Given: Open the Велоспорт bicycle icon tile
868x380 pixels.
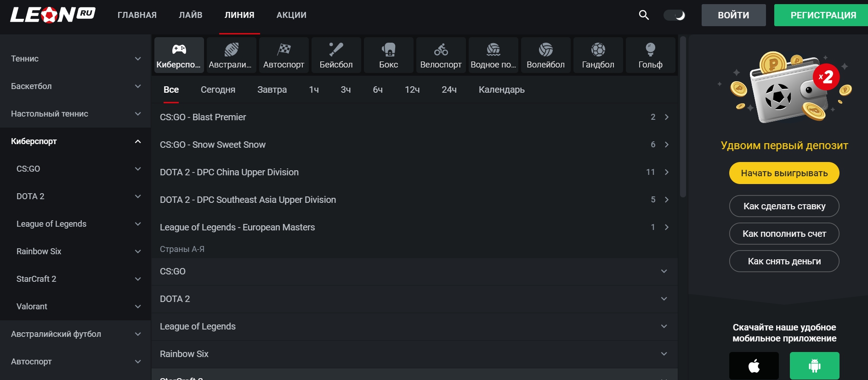Looking at the screenshot, I should click(441, 55).
